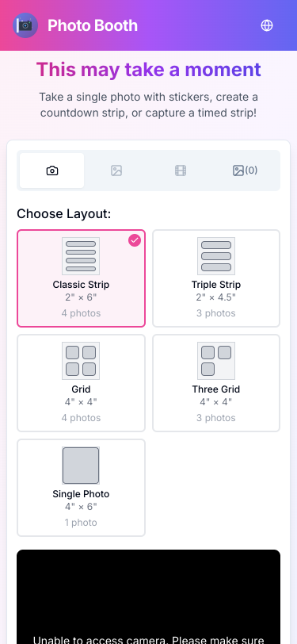Choose the Triple Strip 2" × 4.5" option
Viewport: 297px width, 644px height.
click(216, 278)
